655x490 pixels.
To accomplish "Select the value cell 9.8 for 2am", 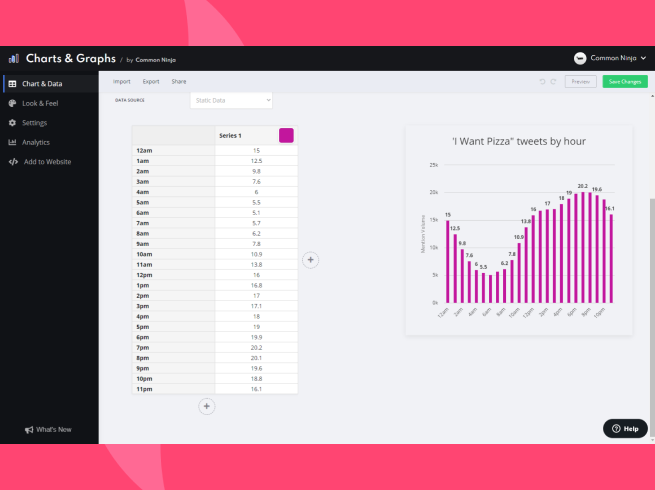I will [x=256, y=171].
